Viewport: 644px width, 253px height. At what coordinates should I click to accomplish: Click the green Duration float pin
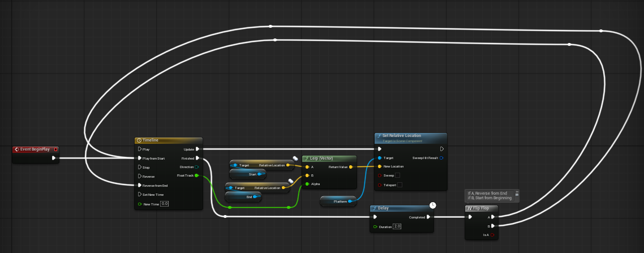point(375,227)
